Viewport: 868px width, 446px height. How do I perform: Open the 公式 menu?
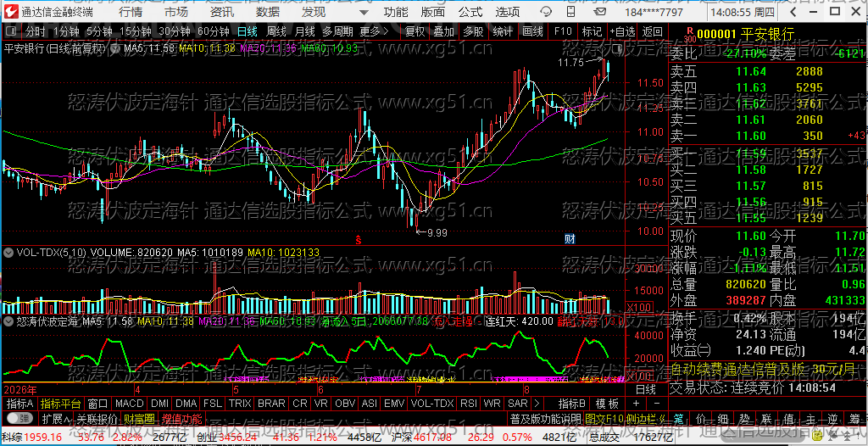click(x=470, y=12)
